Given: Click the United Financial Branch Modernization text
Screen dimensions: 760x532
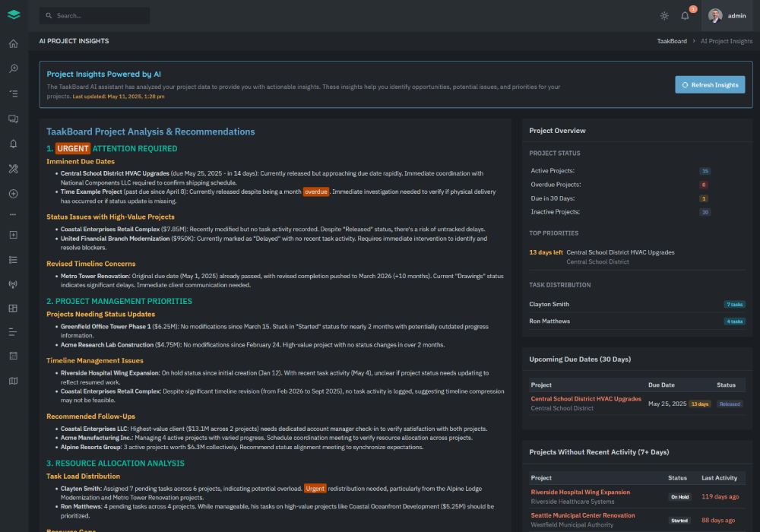Looking at the screenshot, I should (115, 239).
